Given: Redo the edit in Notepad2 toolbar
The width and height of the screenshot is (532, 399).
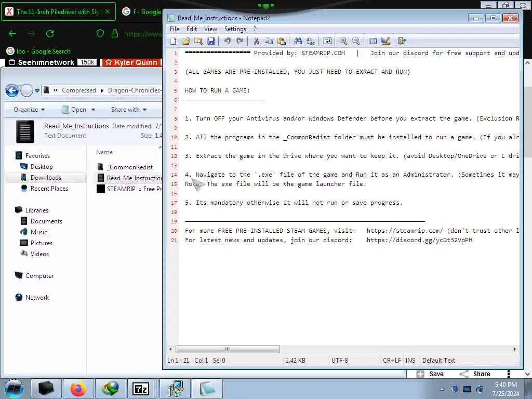Looking at the screenshot, I should coord(240,41).
